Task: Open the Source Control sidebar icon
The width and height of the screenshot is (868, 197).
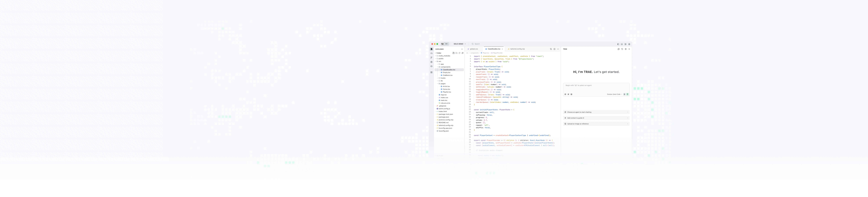Action: pyautogui.click(x=431, y=58)
